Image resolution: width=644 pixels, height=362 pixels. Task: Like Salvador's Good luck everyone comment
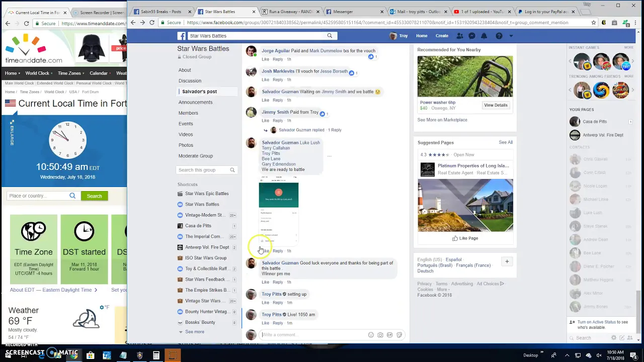click(266, 282)
